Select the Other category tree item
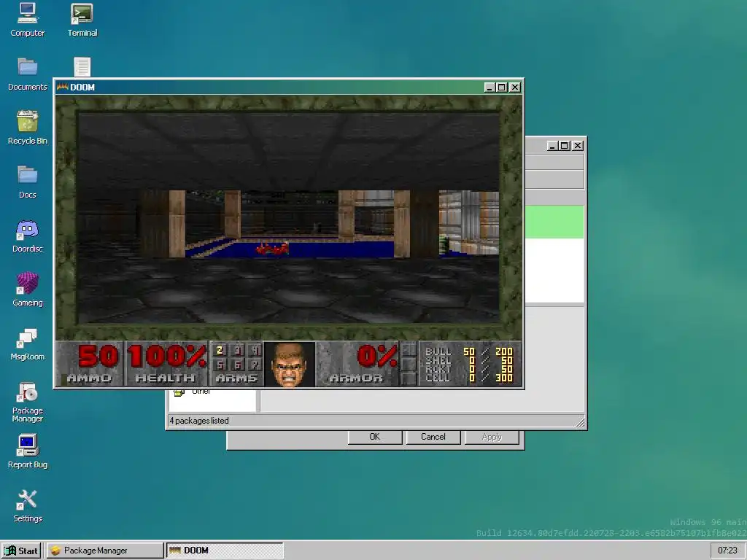This screenshot has width=747, height=560. click(x=201, y=392)
